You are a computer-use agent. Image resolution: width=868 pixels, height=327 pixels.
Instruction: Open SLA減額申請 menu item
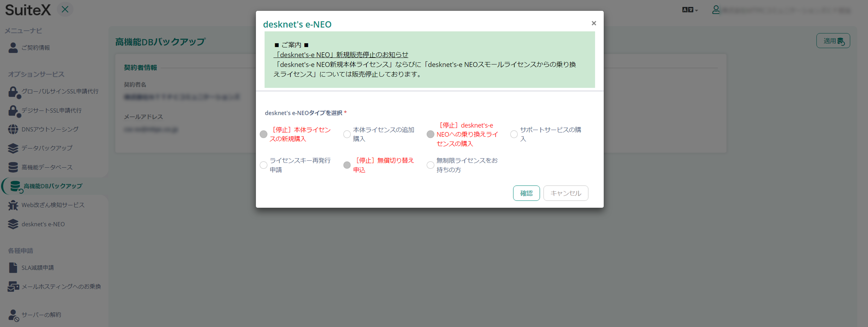[38, 268]
